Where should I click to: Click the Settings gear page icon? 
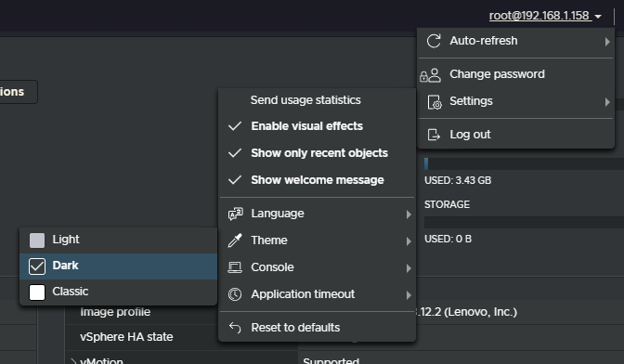pos(435,102)
